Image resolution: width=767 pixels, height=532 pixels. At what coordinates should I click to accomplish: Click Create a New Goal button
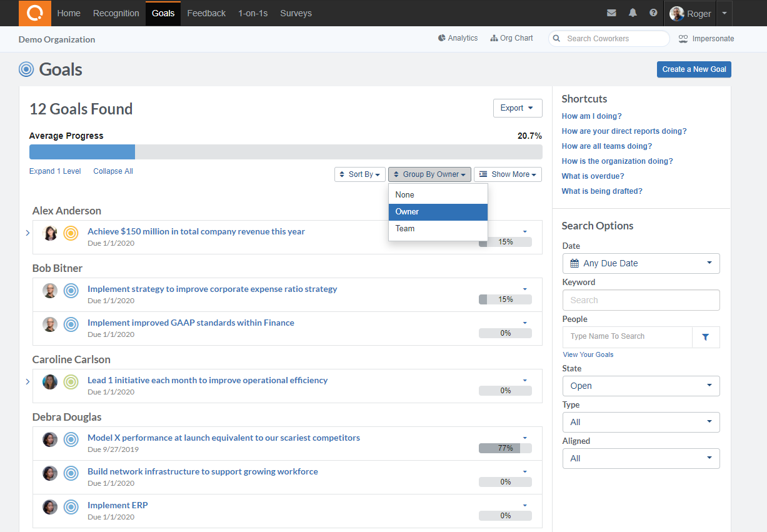point(694,69)
